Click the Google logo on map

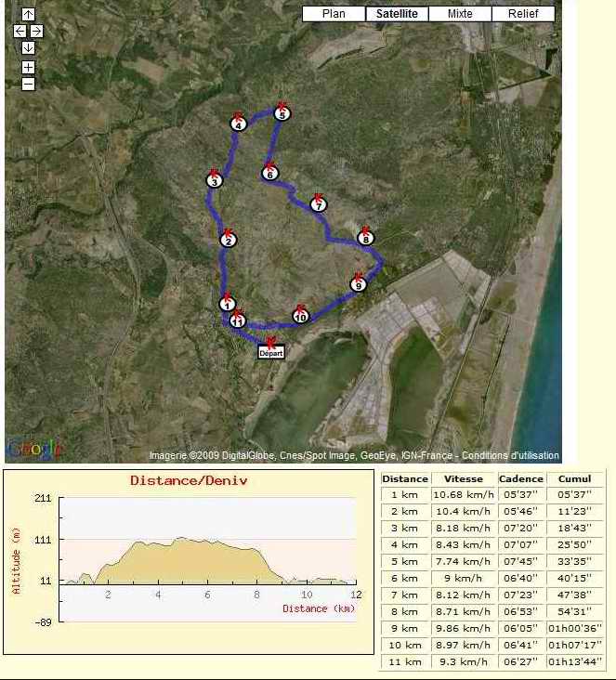(x=33, y=449)
